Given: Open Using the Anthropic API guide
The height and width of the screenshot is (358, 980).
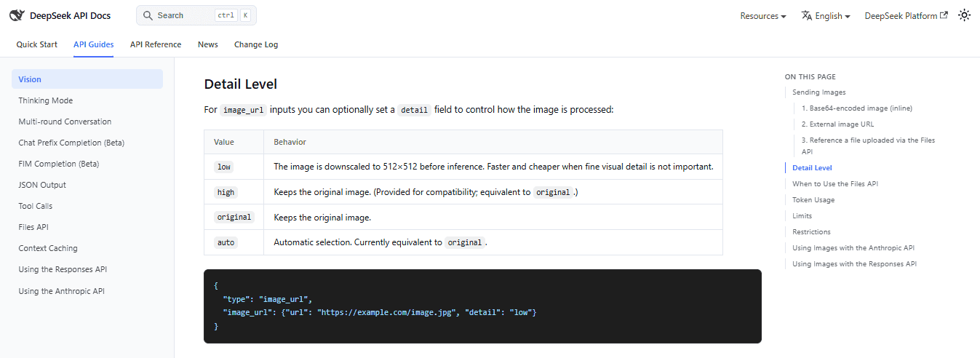Looking at the screenshot, I should 87,291.
